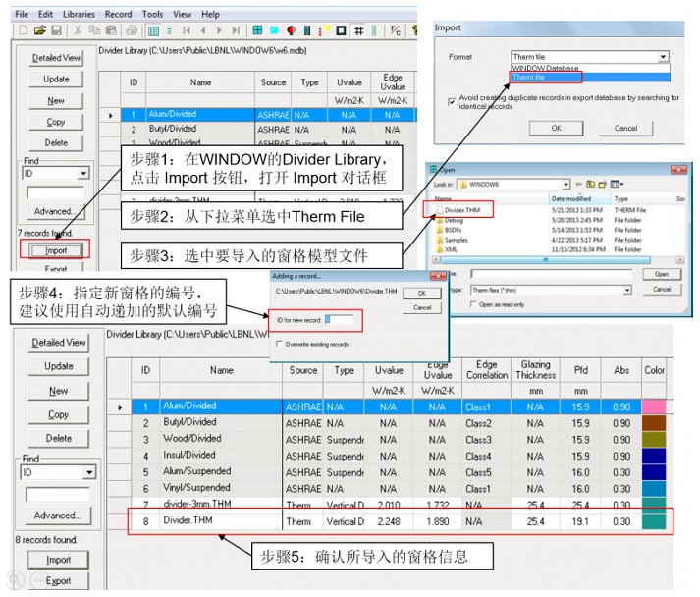700x597 pixels.
Task: Click the Save disk icon in toolbar
Action: (56, 31)
